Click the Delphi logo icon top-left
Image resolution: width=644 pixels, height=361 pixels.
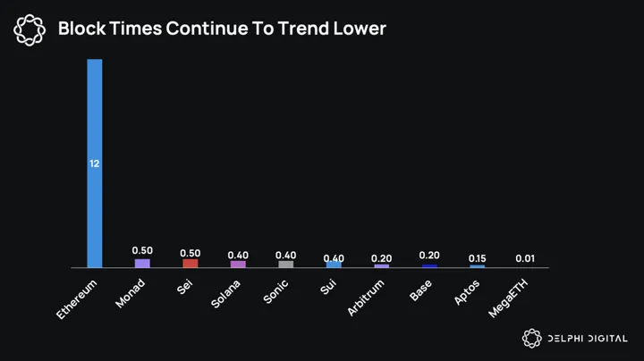click(30, 29)
